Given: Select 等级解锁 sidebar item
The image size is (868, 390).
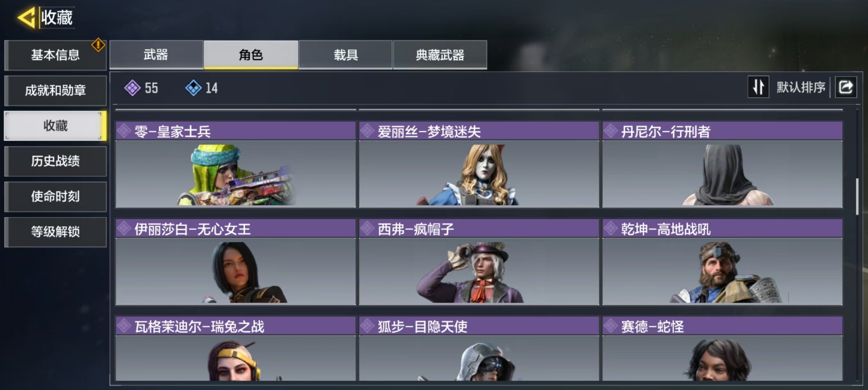Looking at the screenshot, I should (55, 232).
